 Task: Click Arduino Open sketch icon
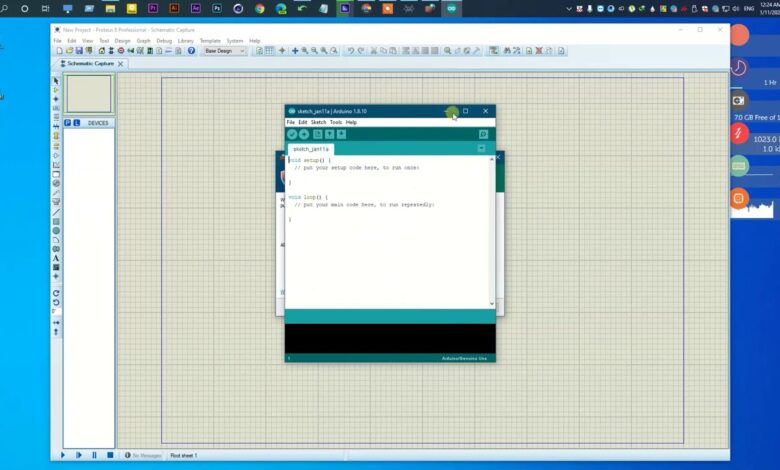tap(329, 134)
